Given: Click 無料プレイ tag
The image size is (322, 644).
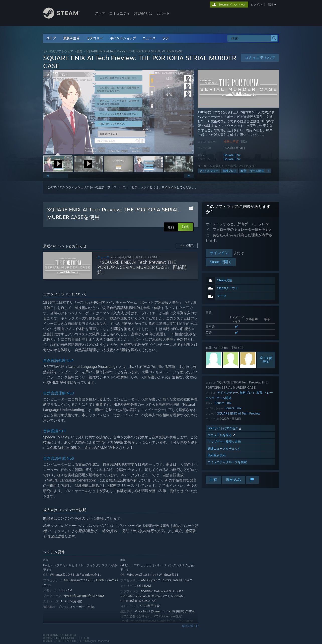Looking at the screenshot, I should (229, 171).
